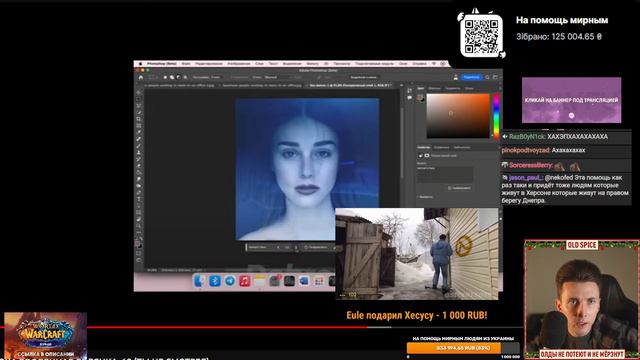Click the search magnifier icon in Photoshop

tap(487, 77)
